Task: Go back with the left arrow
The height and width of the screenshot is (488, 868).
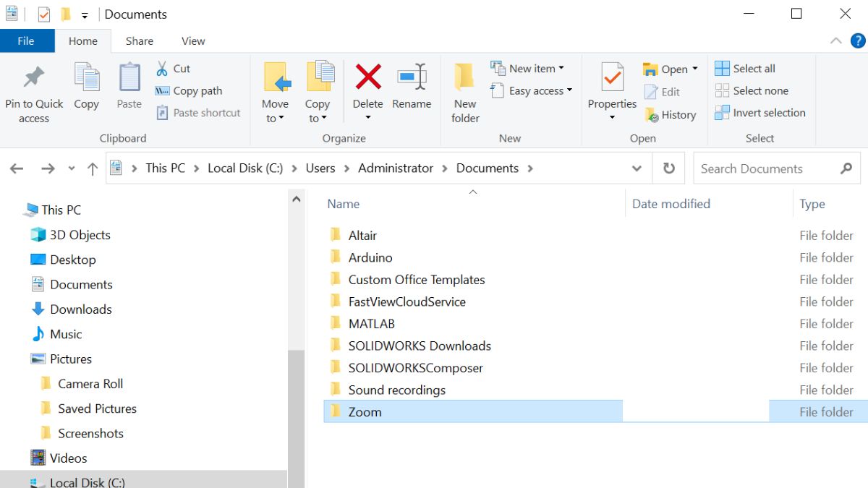Action: coord(17,168)
